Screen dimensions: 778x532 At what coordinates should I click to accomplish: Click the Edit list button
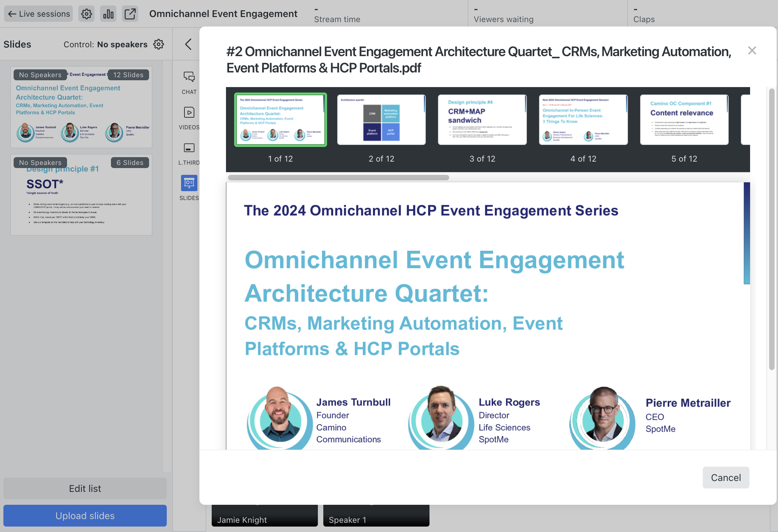[85, 488]
